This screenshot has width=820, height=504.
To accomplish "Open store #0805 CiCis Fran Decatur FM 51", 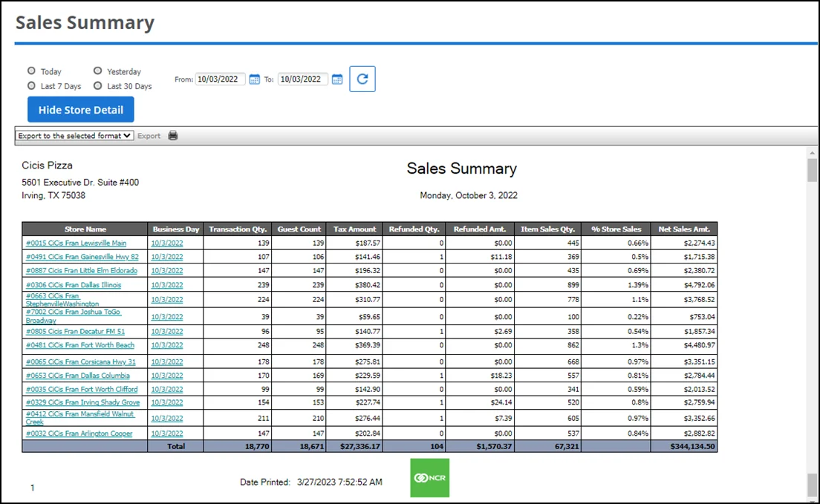I will coord(75,332).
